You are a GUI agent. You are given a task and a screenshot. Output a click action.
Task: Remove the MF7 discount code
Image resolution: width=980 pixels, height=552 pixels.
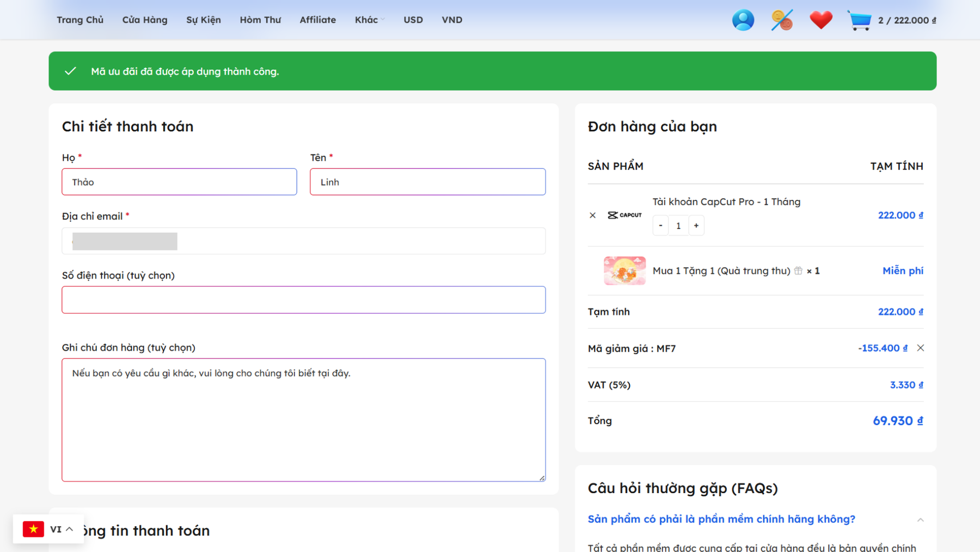(x=920, y=348)
